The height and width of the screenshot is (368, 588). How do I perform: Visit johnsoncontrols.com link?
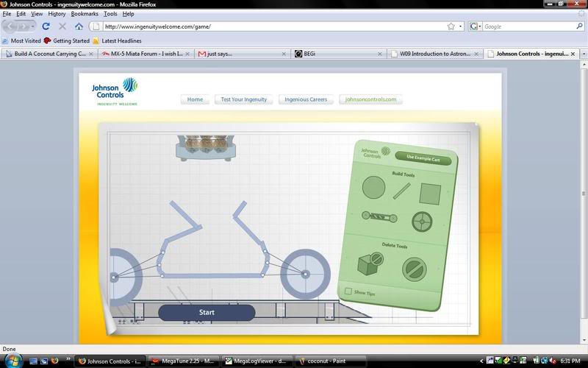click(x=370, y=99)
